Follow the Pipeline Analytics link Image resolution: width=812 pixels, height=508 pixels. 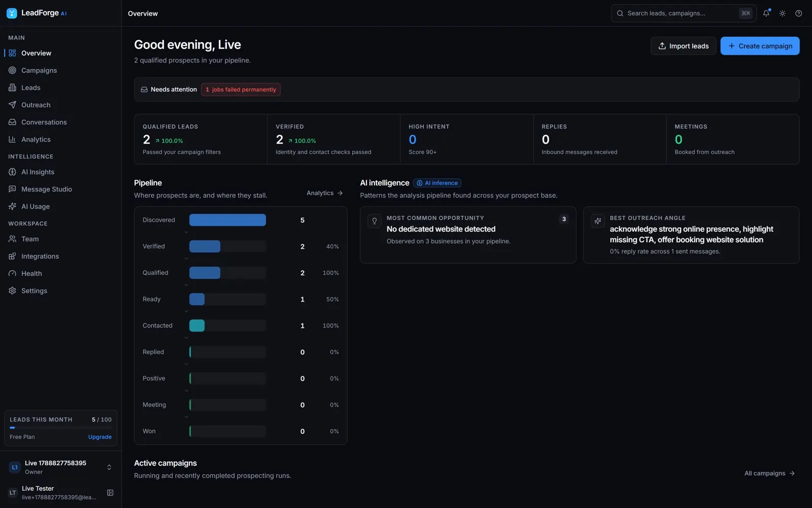point(325,193)
